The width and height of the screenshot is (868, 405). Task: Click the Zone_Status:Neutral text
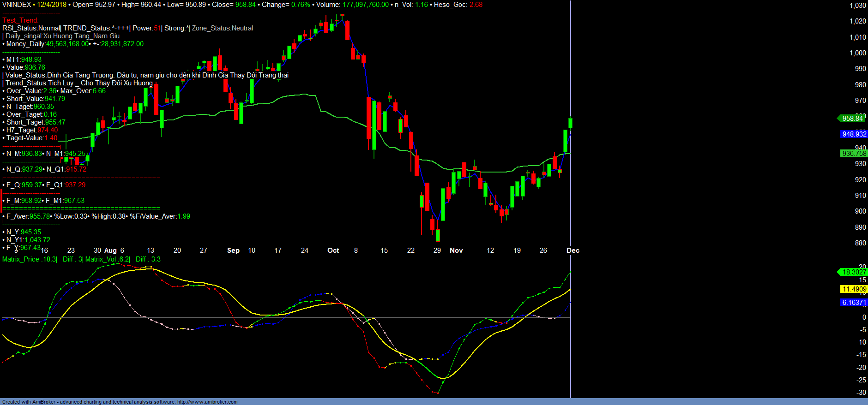click(222, 28)
